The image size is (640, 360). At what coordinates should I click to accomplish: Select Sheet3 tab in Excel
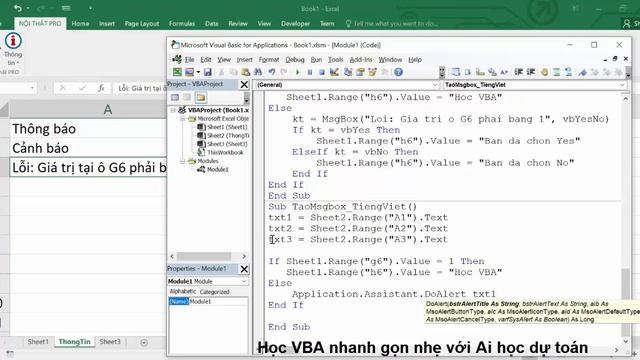pos(110,342)
